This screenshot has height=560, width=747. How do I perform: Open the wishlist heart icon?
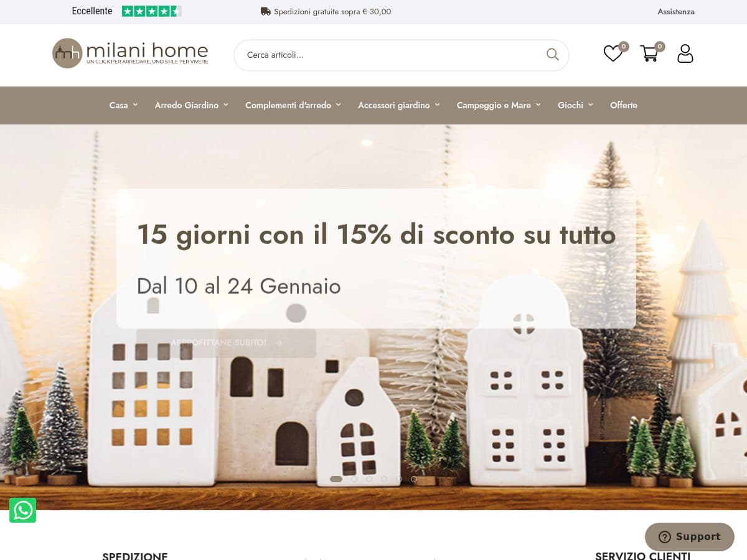(x=613, y=54)
